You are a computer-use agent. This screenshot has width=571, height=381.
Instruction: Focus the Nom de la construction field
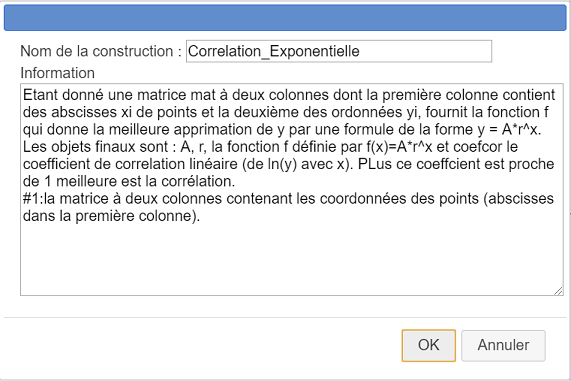[x=339, y=51]
